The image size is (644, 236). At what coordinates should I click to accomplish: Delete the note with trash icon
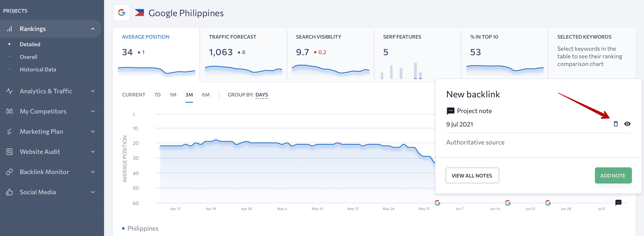[616, 124]
